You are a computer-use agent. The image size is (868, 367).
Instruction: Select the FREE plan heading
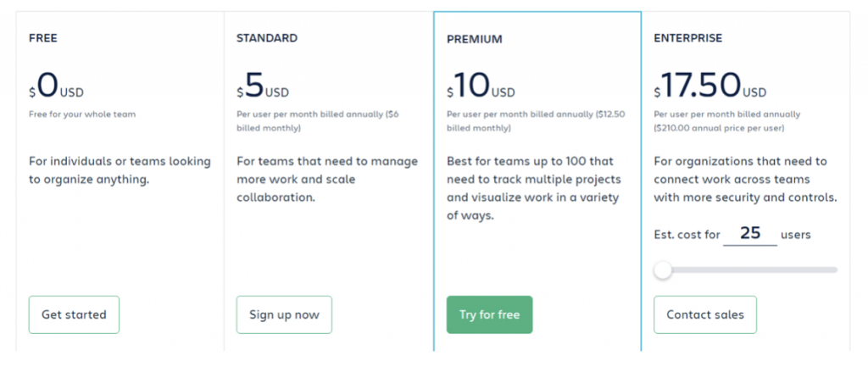tap(43, 38)
